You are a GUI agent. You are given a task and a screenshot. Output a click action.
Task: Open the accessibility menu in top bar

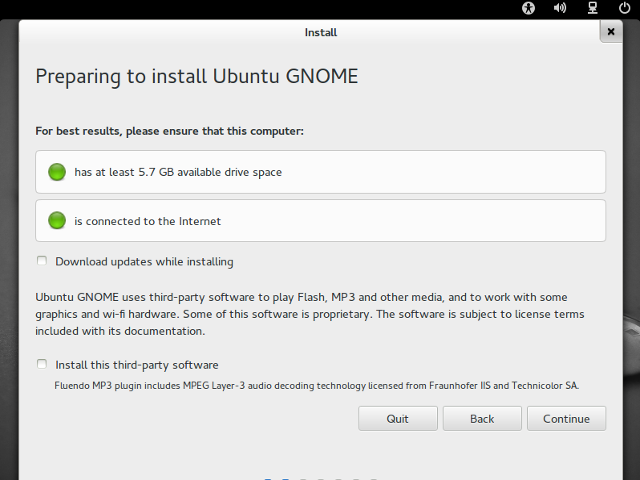point(528,8)
